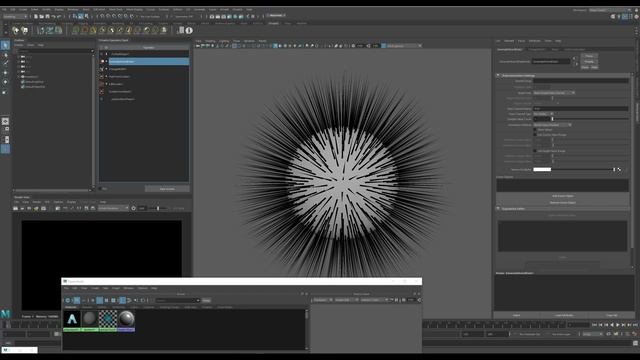The image size is (640, 360).
Task: Click the map button beside the color slider
Action: pyautogui.click(x=619, y=169)
